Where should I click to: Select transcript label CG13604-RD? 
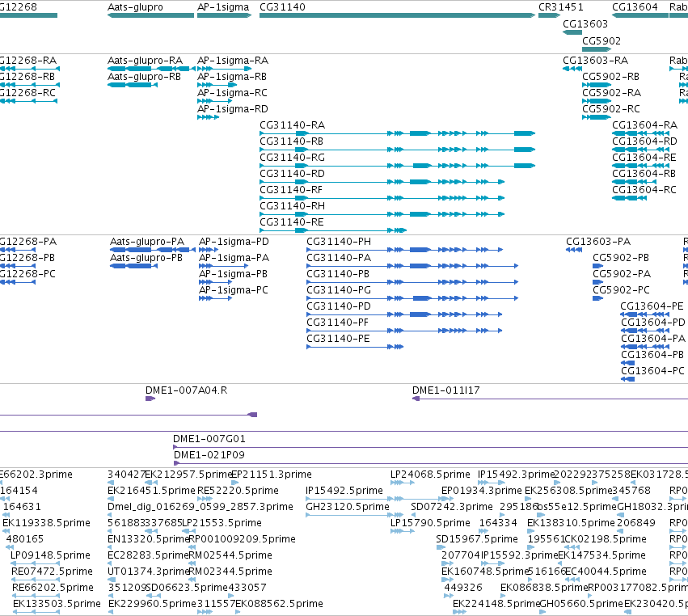click(x=644, y=141)
